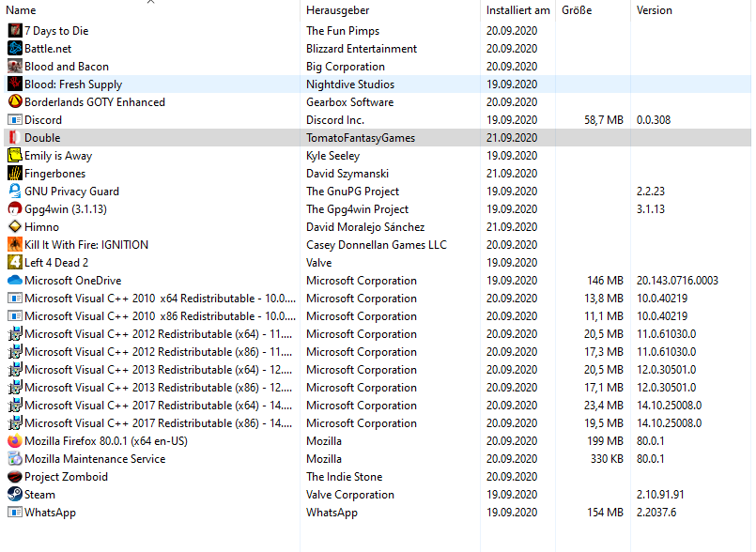Viewport: 756px width, 552px height.
Task: Select the GNU Privacy Guard icon
Action: coord(15,192)
